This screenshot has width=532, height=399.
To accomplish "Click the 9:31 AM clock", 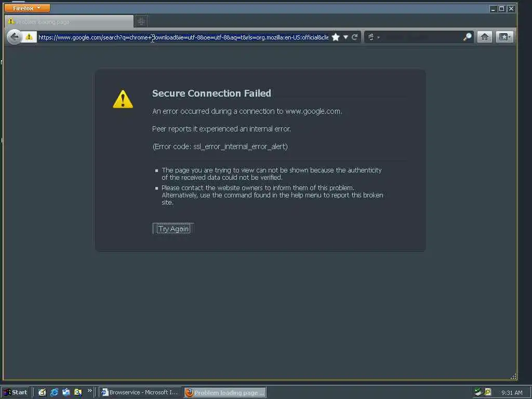I will [x=512, y=393].
